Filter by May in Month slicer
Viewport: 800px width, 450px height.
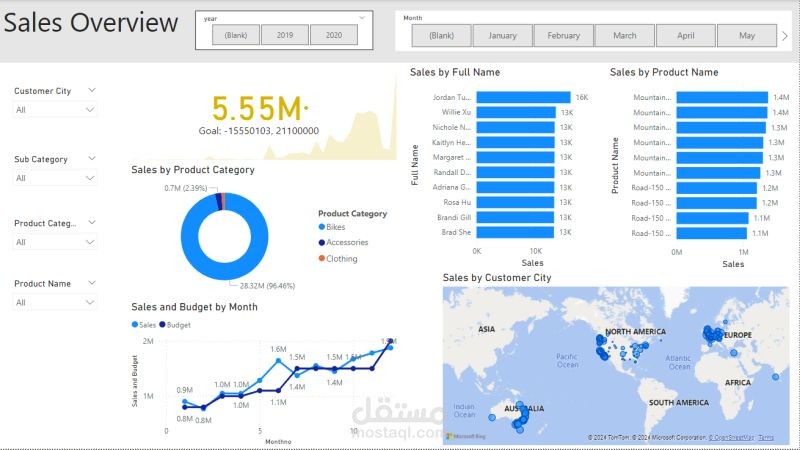(747, 36)
